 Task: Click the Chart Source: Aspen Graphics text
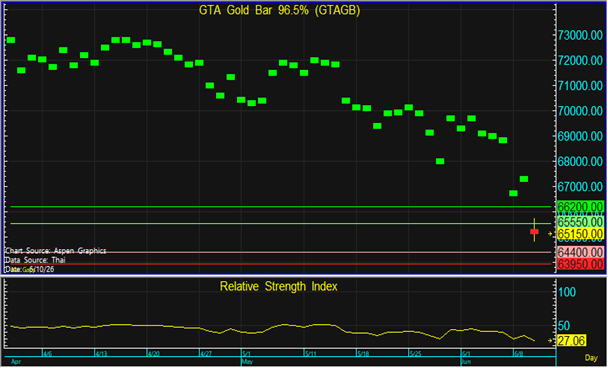click(56, 251)
